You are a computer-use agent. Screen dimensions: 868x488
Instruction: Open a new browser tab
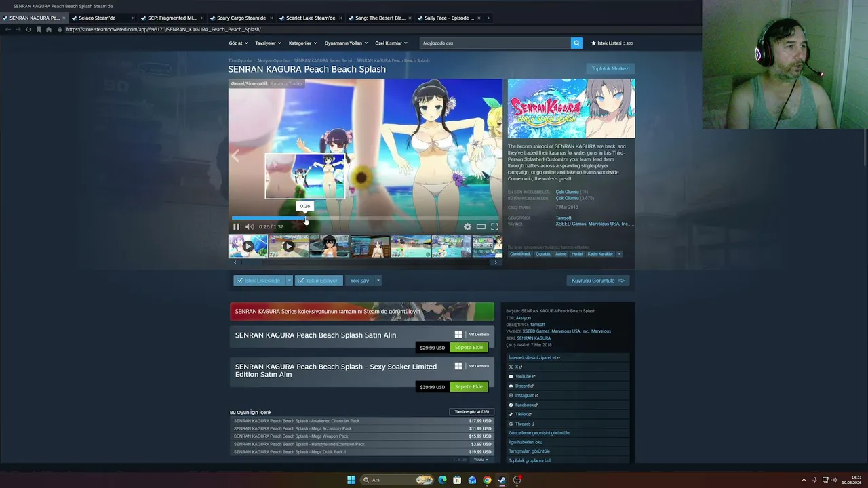[488, 18]
